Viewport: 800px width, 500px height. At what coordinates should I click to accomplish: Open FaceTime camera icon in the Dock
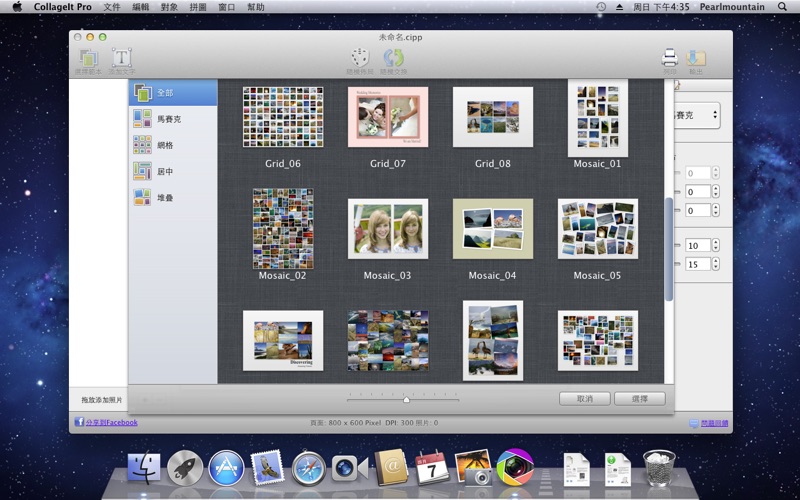coord(349,468)
